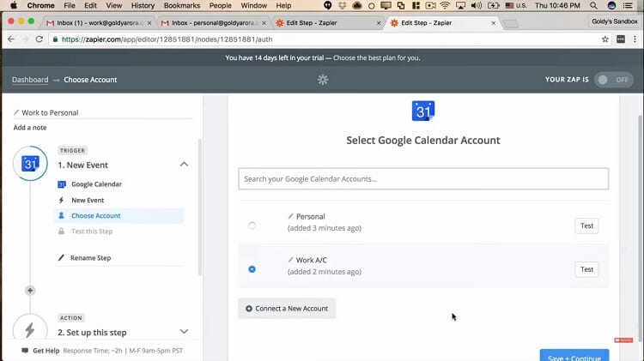Click the Get Help chat icon
Image resolution: width=644 pixels, height=361 pixels.
(25, 351)
